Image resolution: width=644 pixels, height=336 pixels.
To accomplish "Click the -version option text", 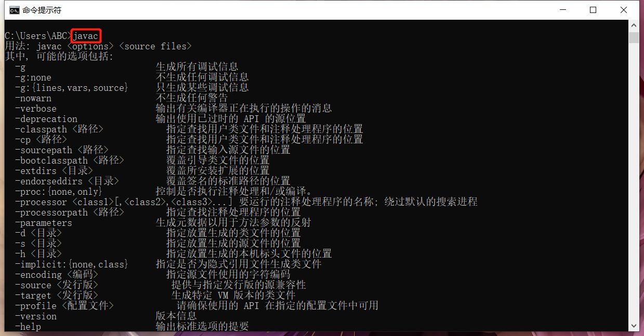I will 35,316.
